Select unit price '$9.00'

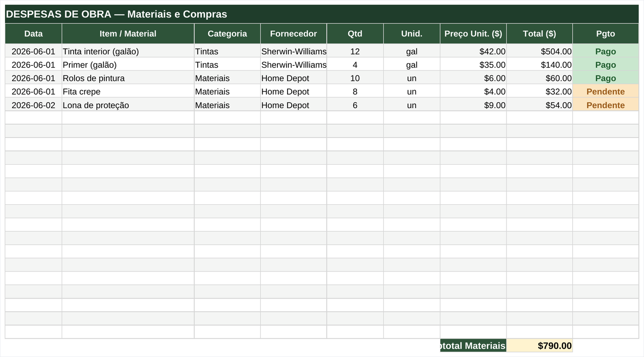pyautogui.click(x=473, y=104)
